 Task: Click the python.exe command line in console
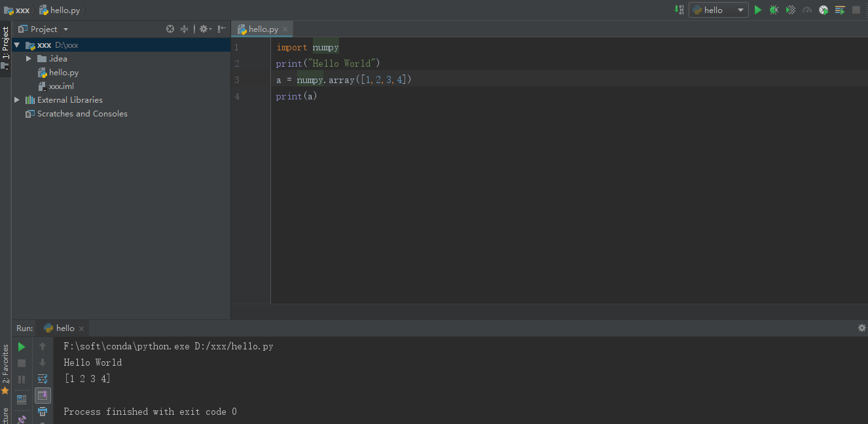click(168, 346)
